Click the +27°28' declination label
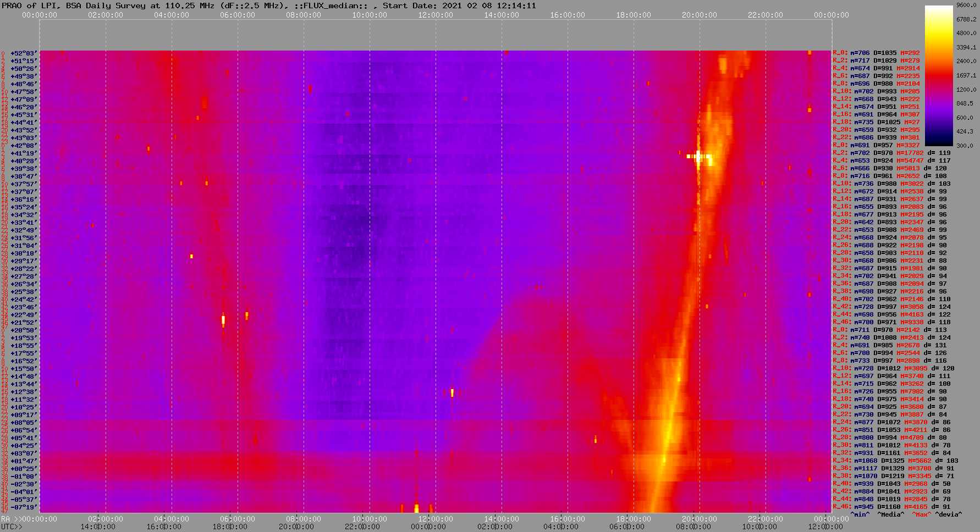 pyautogui.click(x=23, y=276)
